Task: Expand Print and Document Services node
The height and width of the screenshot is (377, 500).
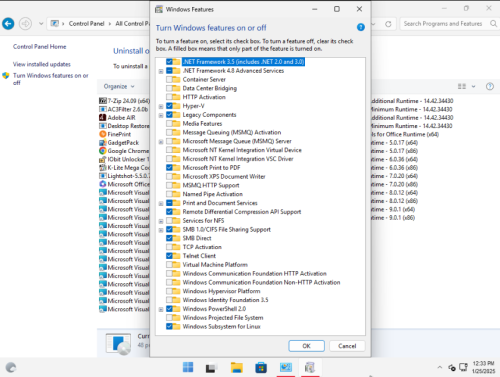Action: [x=161, y=203]
